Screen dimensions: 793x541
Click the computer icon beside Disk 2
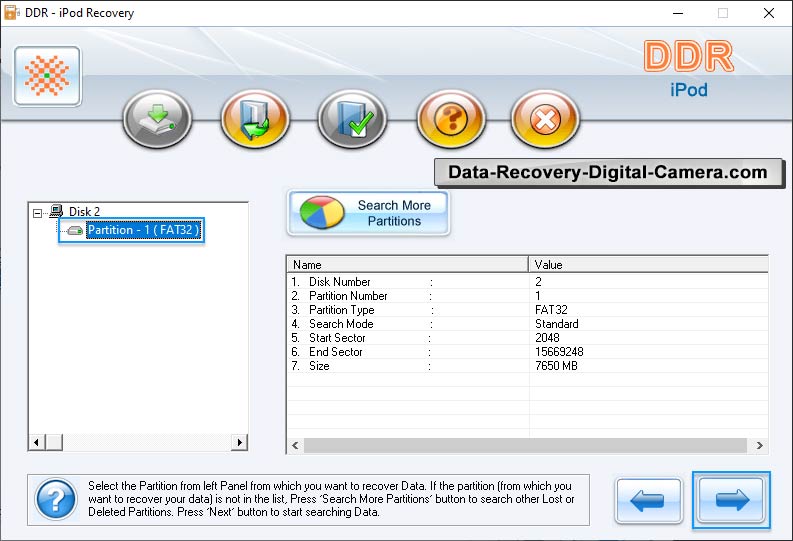56,210
